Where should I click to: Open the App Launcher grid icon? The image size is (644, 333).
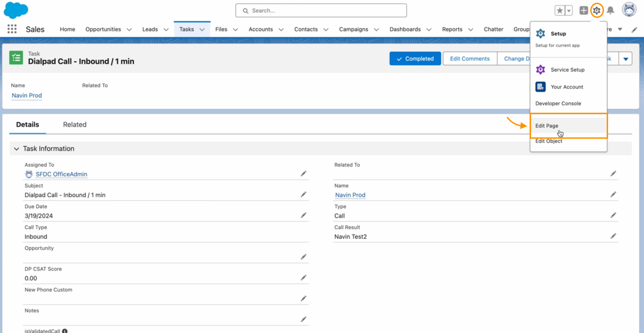click(x=12, y=29)
